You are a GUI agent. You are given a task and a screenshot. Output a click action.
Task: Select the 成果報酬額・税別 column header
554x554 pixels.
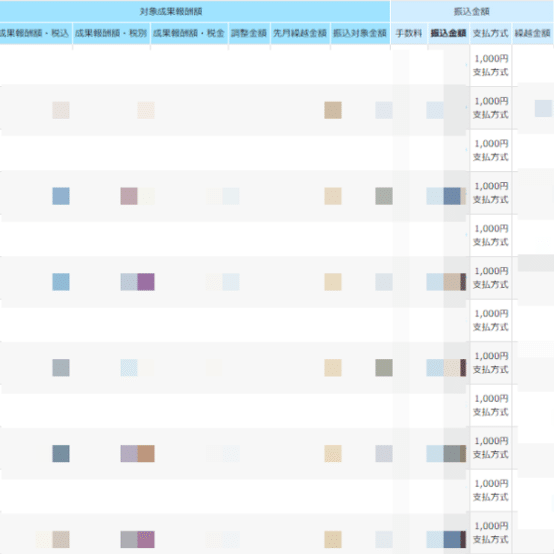coord(111,33)
